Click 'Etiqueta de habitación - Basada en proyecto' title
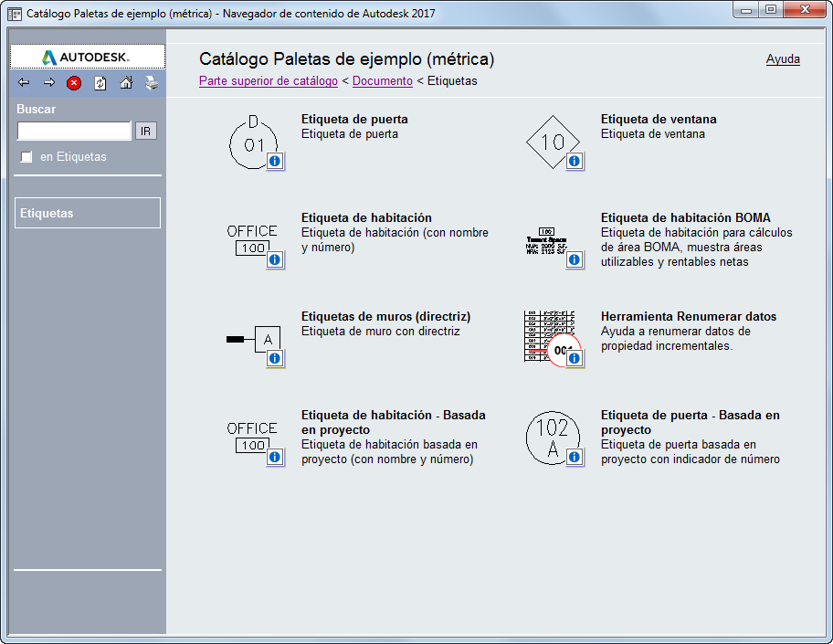The height and width of the screenshot is (644, 833). (x=393, y=422)
